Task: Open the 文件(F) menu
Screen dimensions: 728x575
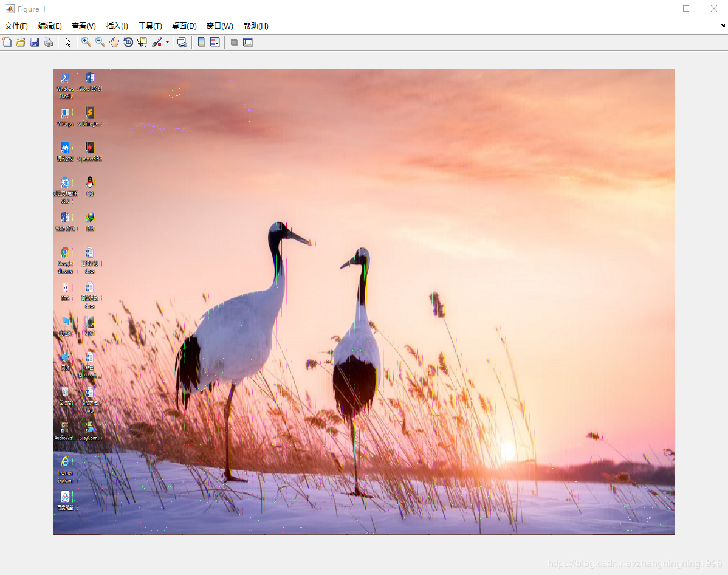Action: pos(16,26)
